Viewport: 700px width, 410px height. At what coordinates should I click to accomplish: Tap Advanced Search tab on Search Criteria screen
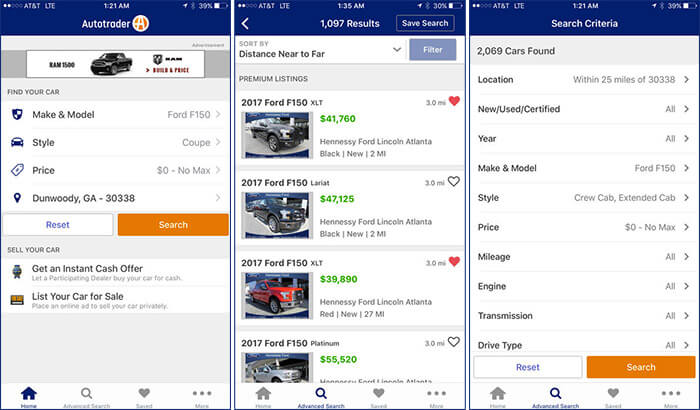[x=555, y=397]
